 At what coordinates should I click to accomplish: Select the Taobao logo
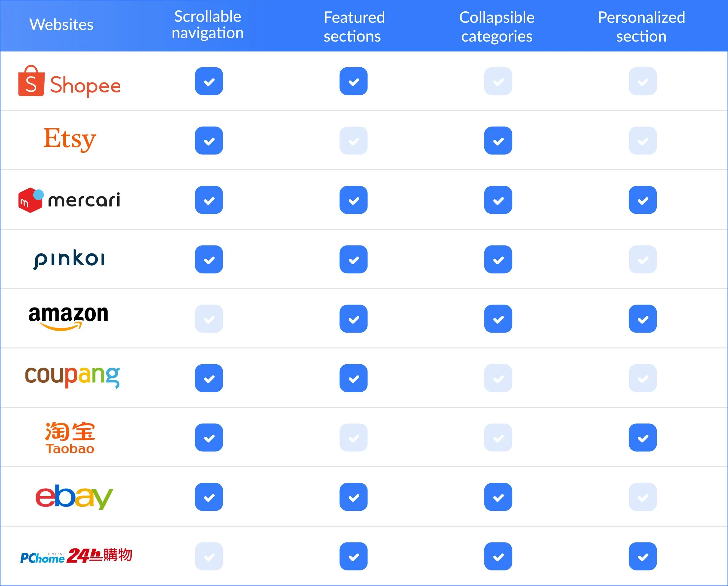70,438
